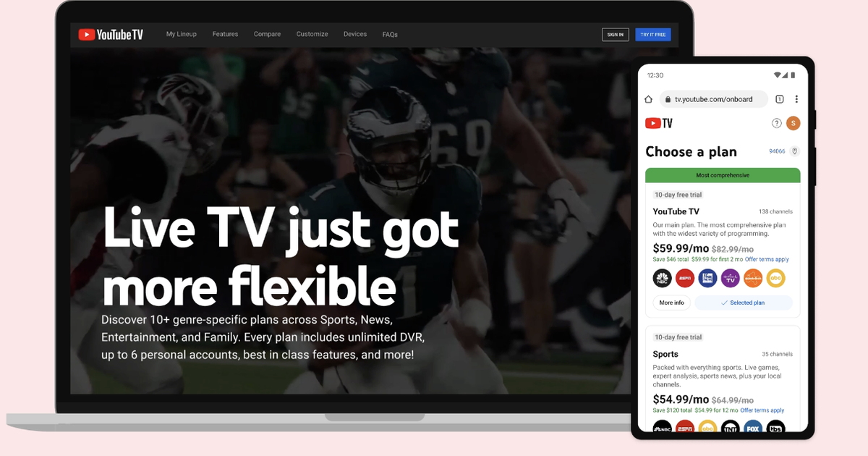
Task: Click the browser home icon
Action: (647, 98)
